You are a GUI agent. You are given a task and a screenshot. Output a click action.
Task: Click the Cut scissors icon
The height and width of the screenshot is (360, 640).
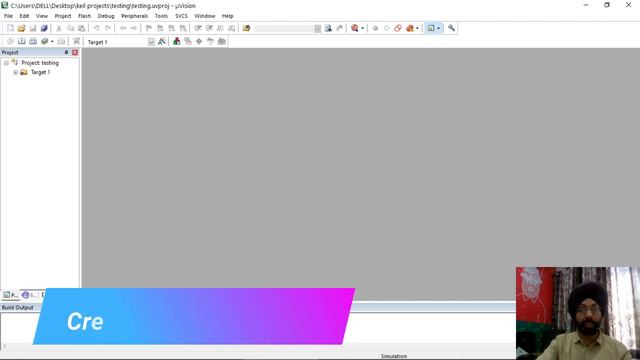tap(59, 28)
